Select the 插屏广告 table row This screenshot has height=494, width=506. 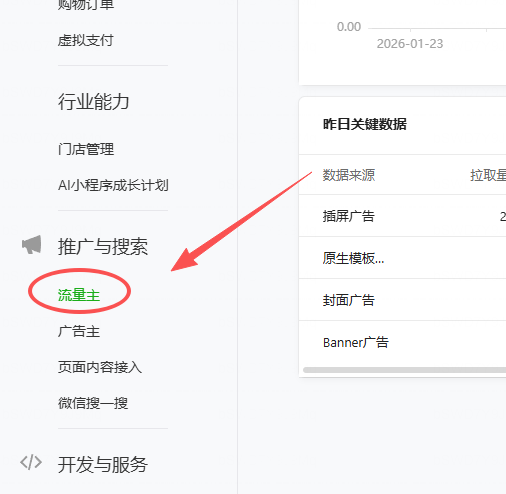point(403,216)
